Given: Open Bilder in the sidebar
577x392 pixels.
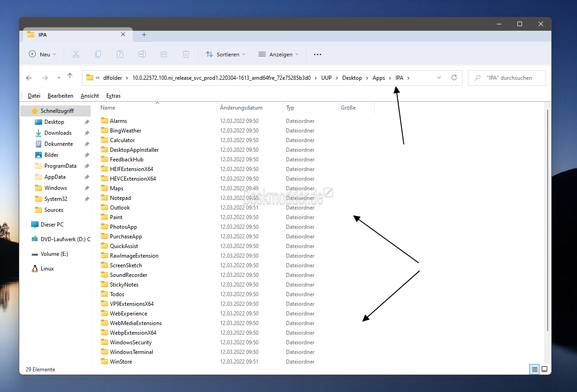Looking at the screenshot, I should tap(51, 155).
